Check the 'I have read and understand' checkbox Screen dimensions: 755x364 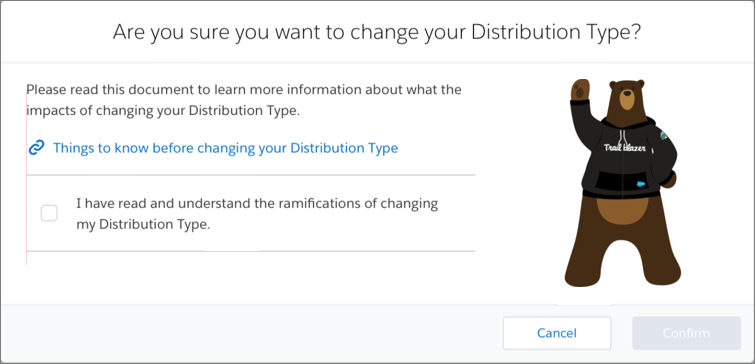tap(49, 213)
